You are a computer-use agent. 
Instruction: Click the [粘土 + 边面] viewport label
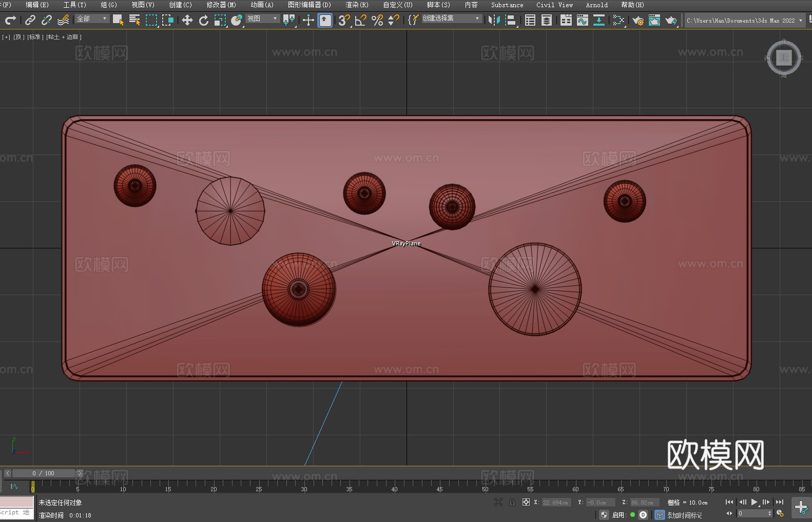(64, 37)
